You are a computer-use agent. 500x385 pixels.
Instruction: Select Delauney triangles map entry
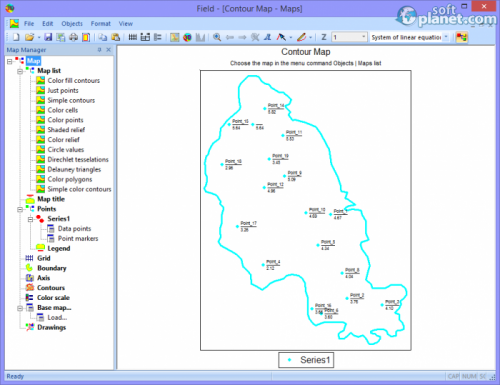[74, 169]
